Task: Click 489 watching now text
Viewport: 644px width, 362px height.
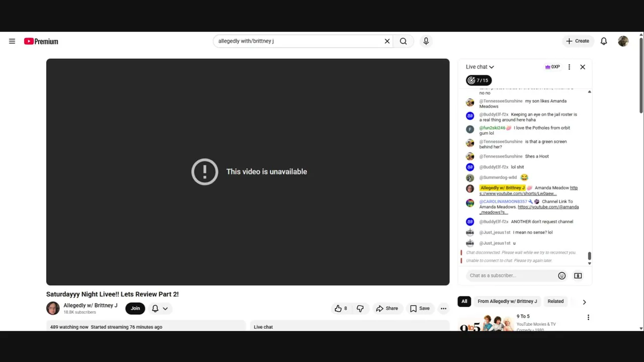Action: click(x=69, y=327)
